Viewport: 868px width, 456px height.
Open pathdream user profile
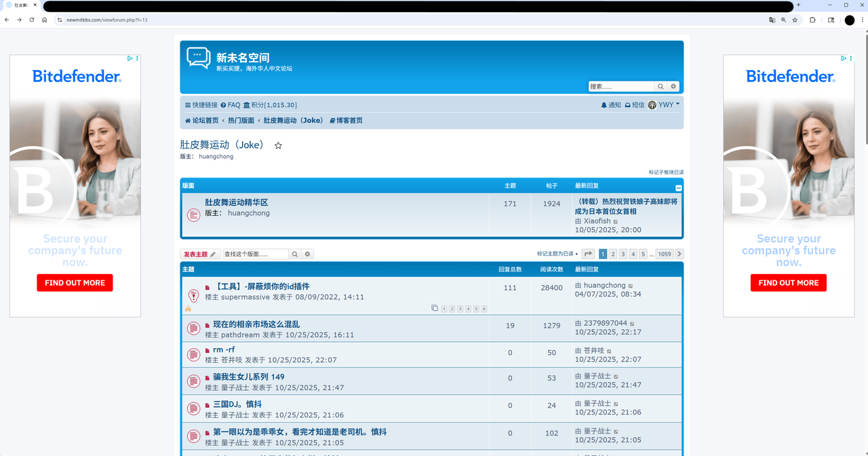pos(240,335)
